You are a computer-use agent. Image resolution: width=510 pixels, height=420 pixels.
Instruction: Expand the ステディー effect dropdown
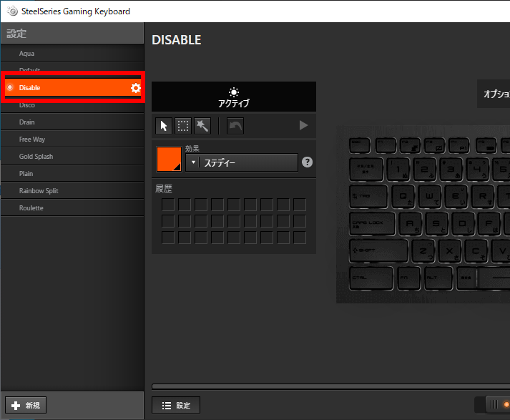[242, 162]
